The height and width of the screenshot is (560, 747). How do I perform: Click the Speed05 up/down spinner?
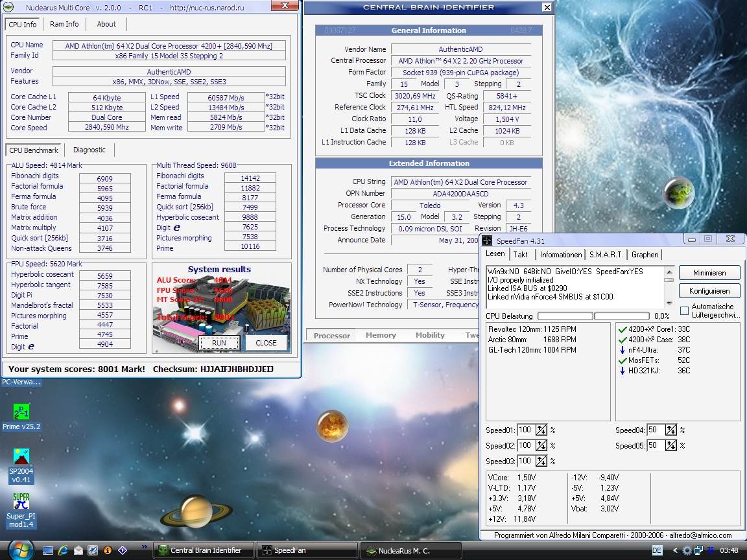tap(671, 446)
